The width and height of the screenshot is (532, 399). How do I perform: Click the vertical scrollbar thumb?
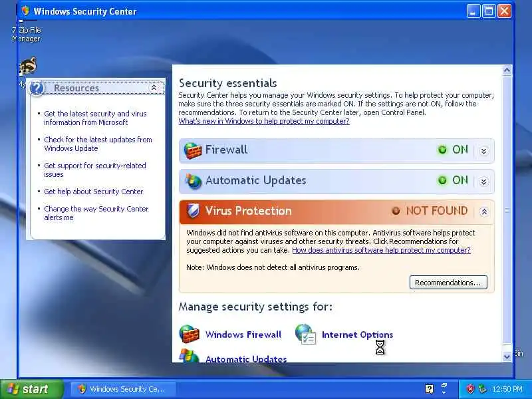[x=507, y=210]
